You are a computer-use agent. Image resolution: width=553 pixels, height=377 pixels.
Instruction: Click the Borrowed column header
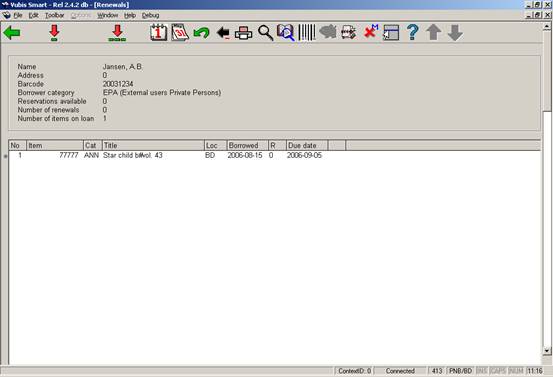(247, 145)
